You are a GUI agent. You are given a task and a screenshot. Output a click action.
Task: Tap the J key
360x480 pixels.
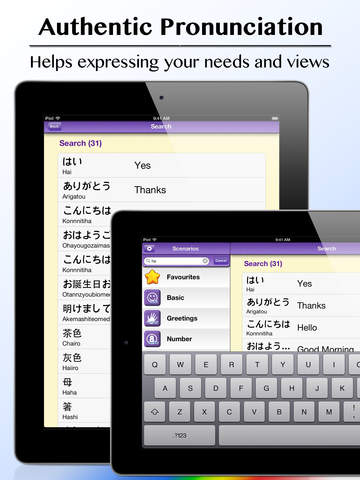point(317,388)
